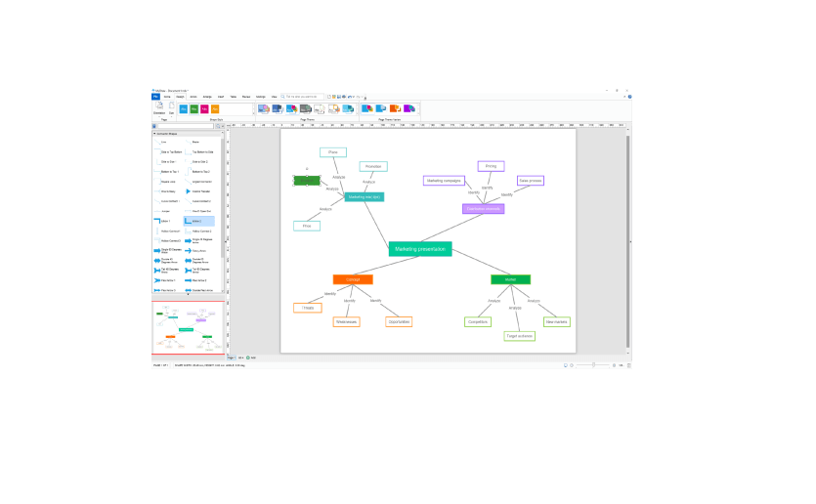
Task: Adjust the zoom slider in status bar
Action: [593, 365]
